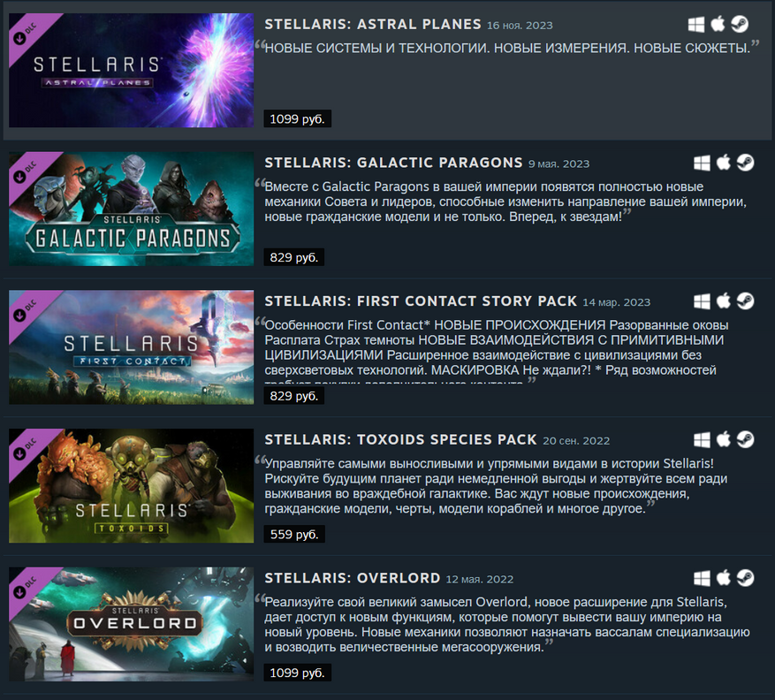
Task: Click the 559 руб. price on Toxoids
Action: pos(294,534)
